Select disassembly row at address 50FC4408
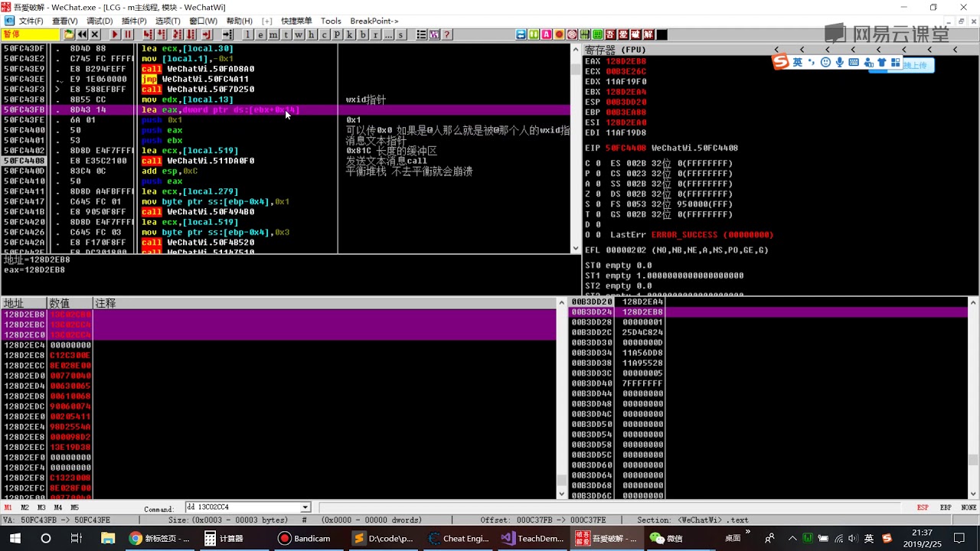 point(285,161)
